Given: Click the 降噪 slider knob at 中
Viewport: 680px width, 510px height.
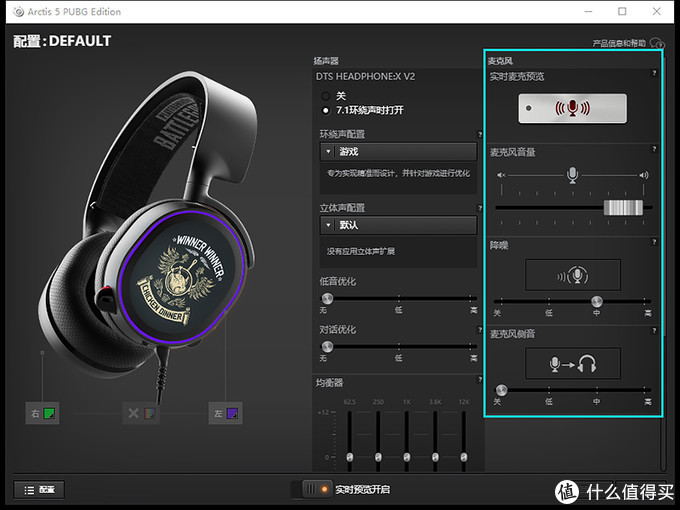Looking at the screenshot, I should [597, 301].
